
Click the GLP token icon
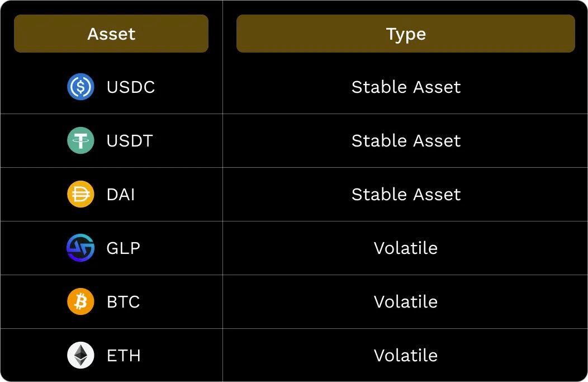click(x=80, y=248)
